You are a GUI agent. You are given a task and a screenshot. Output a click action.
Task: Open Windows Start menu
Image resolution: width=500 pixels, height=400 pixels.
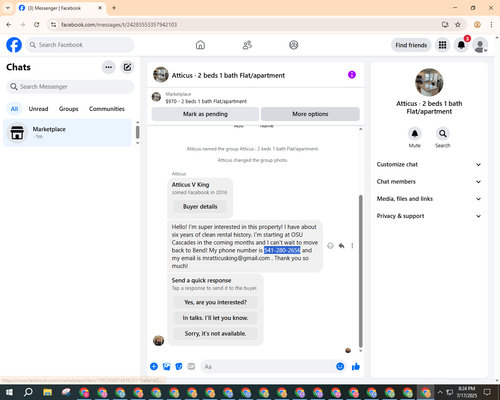9,392
